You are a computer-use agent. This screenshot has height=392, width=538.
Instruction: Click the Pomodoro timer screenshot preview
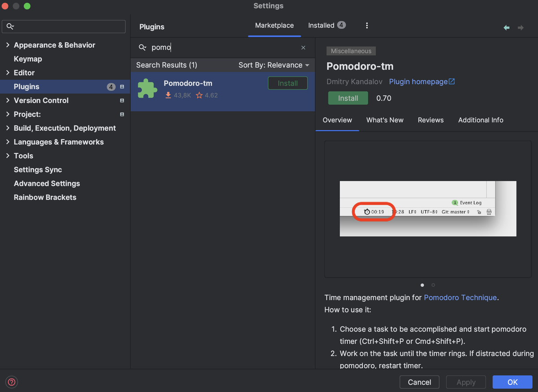[428, 209]
